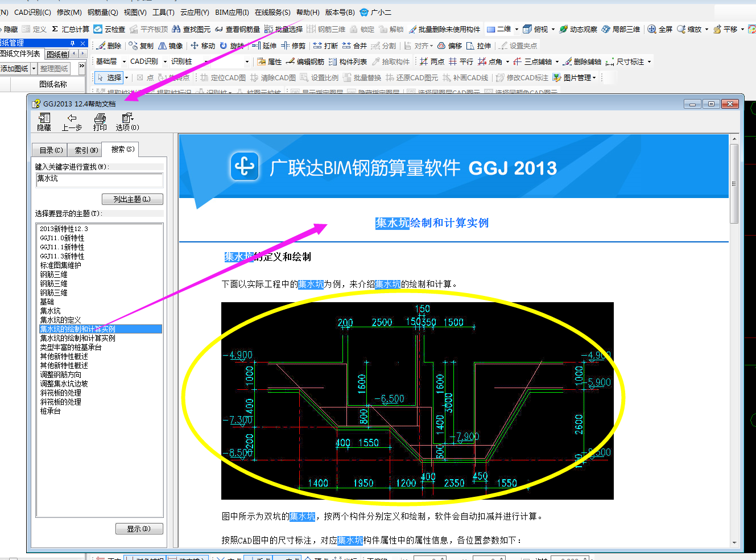The height and width of the screenshot is (560, 756).
Task: Click the 选择 selection tool button
Action: pyautogui.click(x=110, y=77)
